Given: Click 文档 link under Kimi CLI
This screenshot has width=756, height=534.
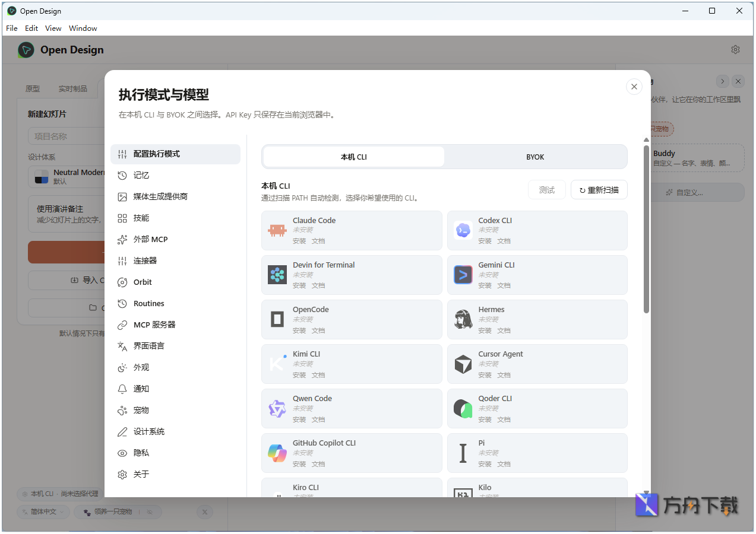Looking at the screenshot, I should pos(318,375).
